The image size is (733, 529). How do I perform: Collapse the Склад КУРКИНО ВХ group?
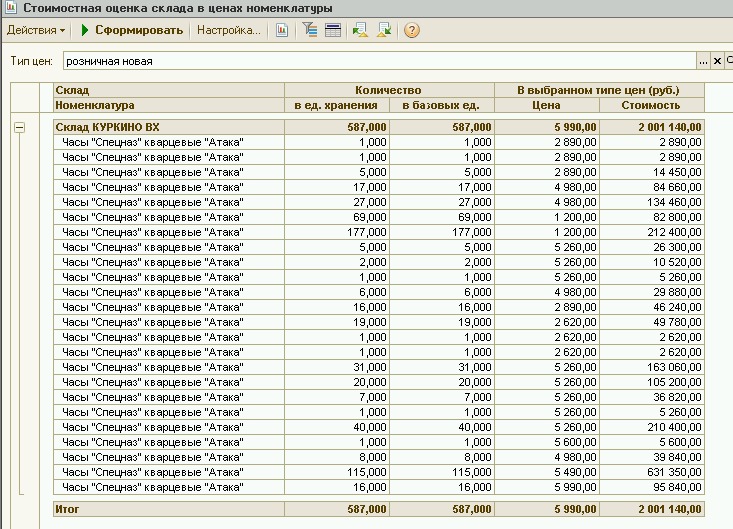[x=20, y=127]
